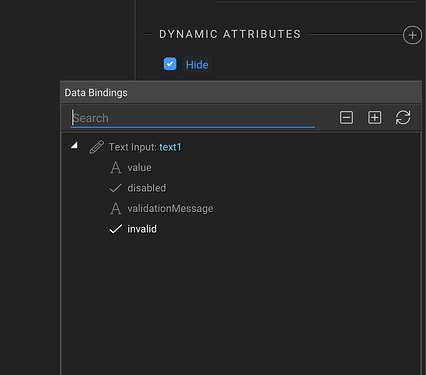Expand all data bindings with plus icon

tap(375, 118)
